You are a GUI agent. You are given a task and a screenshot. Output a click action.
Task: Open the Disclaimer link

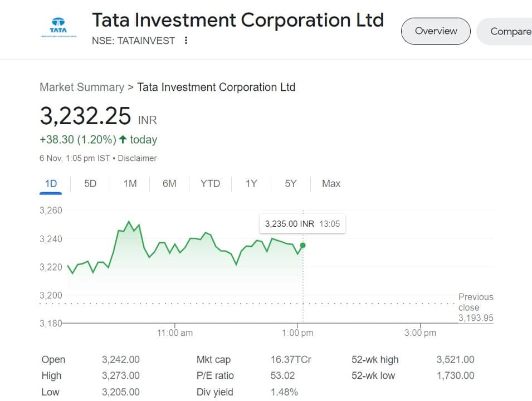[x=137, y=158]
